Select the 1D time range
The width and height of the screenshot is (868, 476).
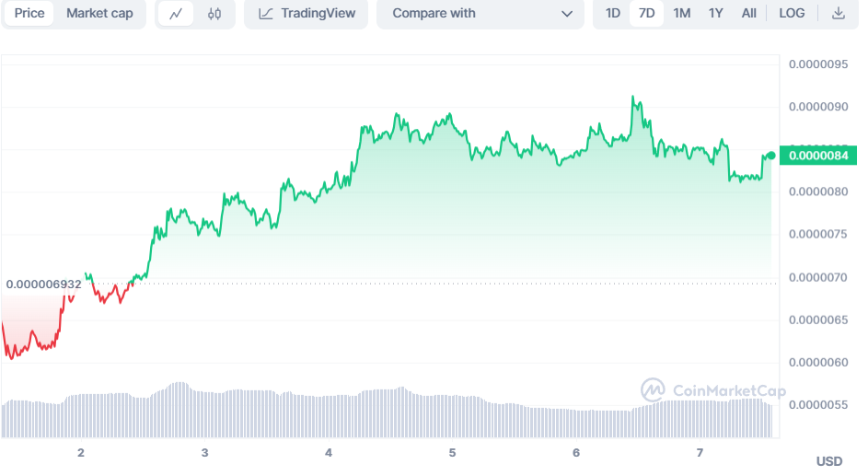pos(612,14)
